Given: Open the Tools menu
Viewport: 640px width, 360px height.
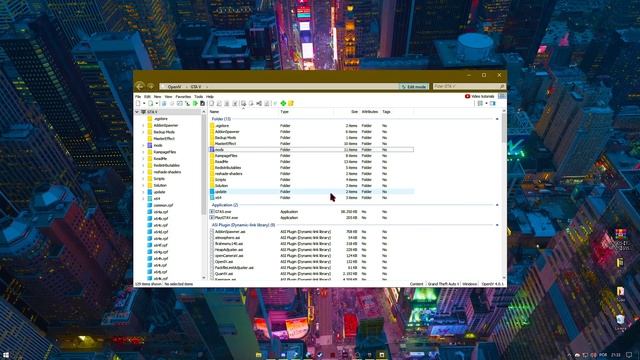Looking at the screenshot, I should point(198,97).
